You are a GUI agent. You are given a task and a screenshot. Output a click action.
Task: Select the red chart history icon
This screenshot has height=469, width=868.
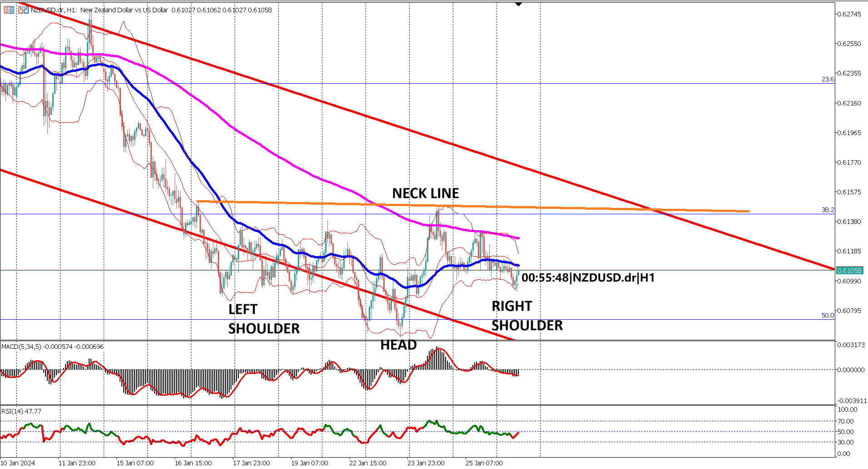coord(21,10)
